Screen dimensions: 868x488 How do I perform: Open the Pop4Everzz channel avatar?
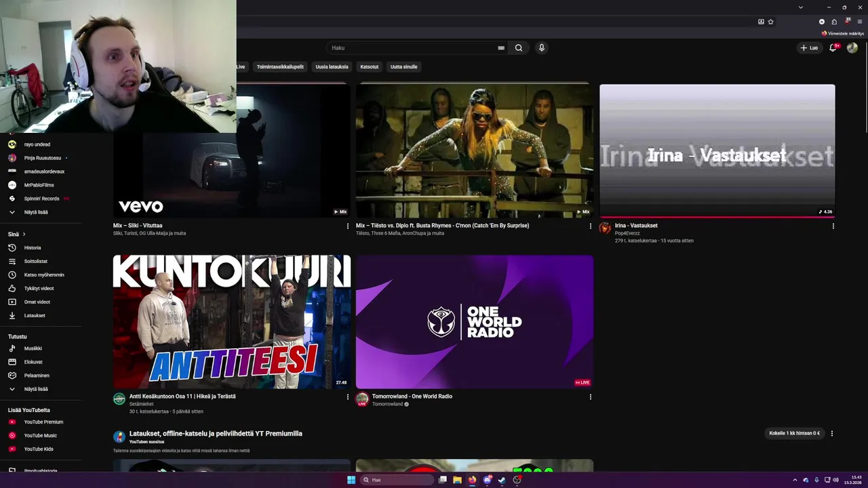click(605, 228)
